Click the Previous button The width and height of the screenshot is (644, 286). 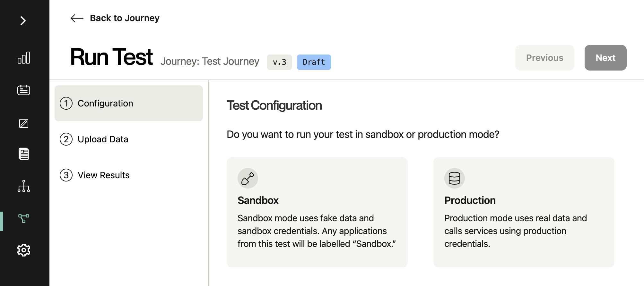[545, 58]
